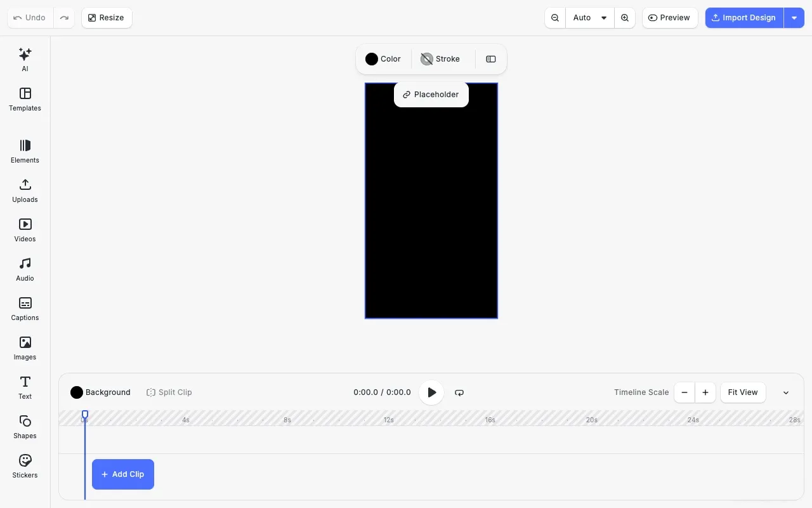This screenshot has height=508, width=812.
Task: Expand the Import Design dropdown arrow
Action: [794, 17]
